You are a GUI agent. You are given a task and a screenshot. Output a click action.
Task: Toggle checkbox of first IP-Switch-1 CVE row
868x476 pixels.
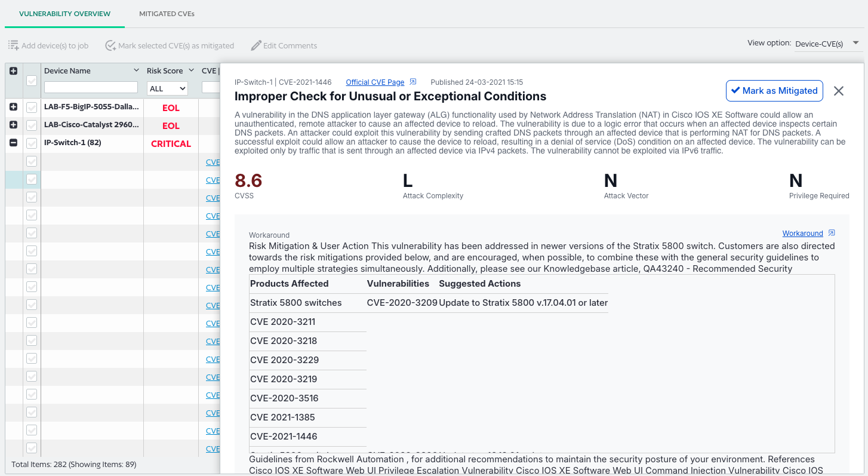click(32, 161)
